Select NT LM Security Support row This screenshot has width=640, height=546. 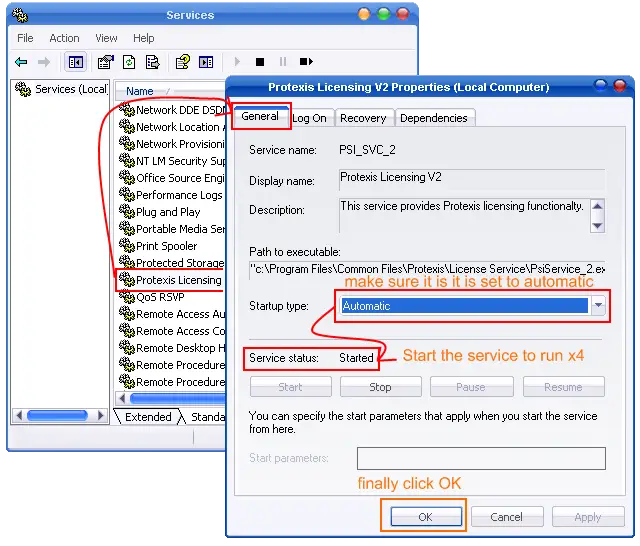pyautogui.click(x=171, y=161)
